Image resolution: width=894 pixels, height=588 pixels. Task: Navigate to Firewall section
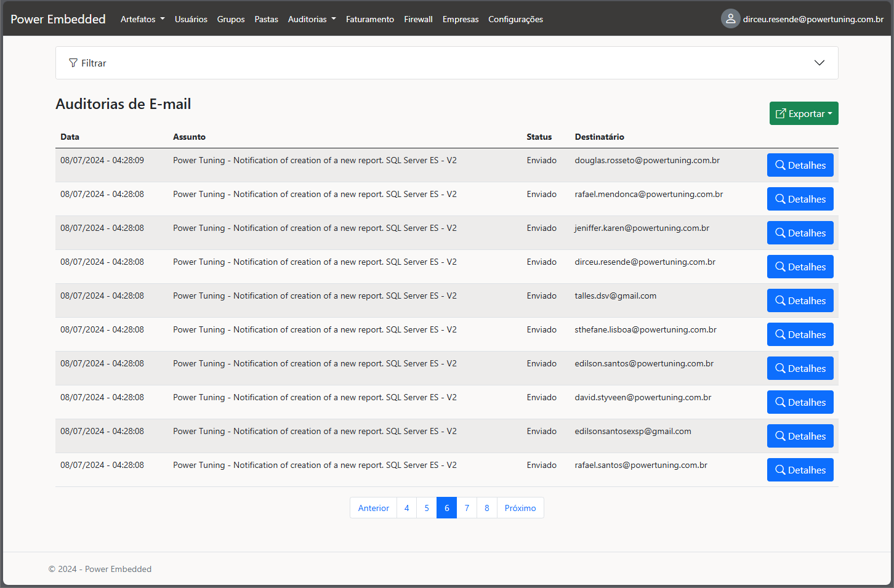point(418,19)
